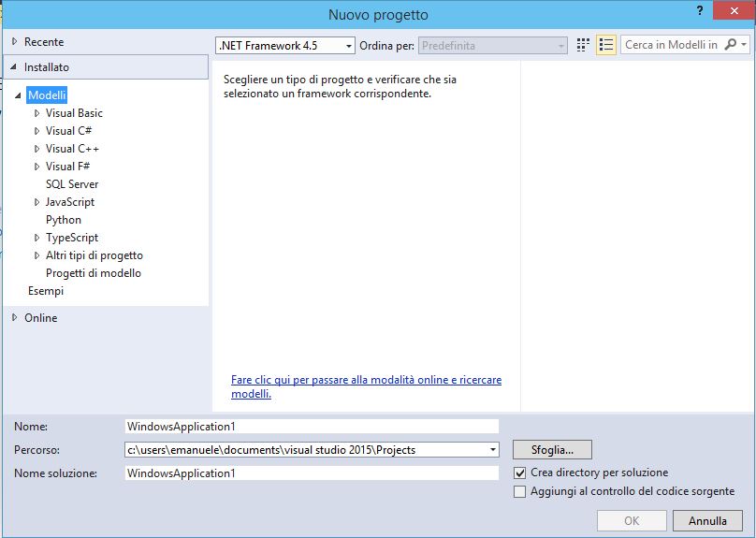756x538 pixels.
Task: Select Visual C# templates
Action: pos(68,131)
